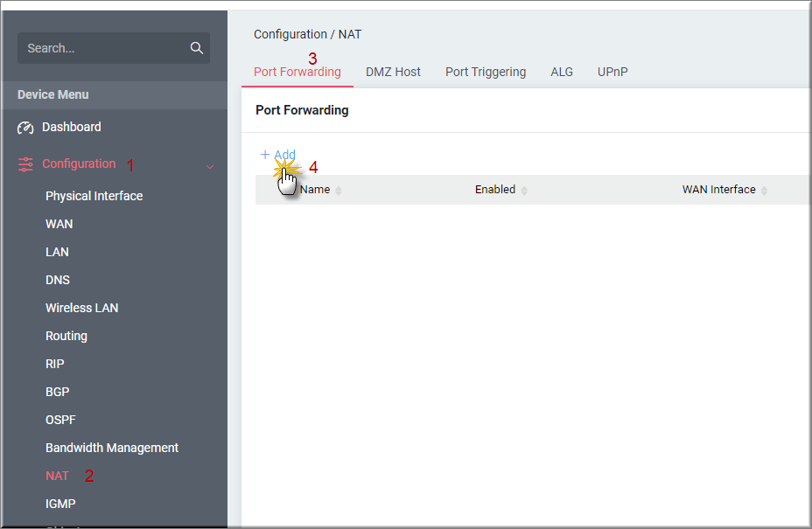Click the Enabled column header text
Image resolution: width=812 pixels, height=529 pixels.
(x=495, y=190)
